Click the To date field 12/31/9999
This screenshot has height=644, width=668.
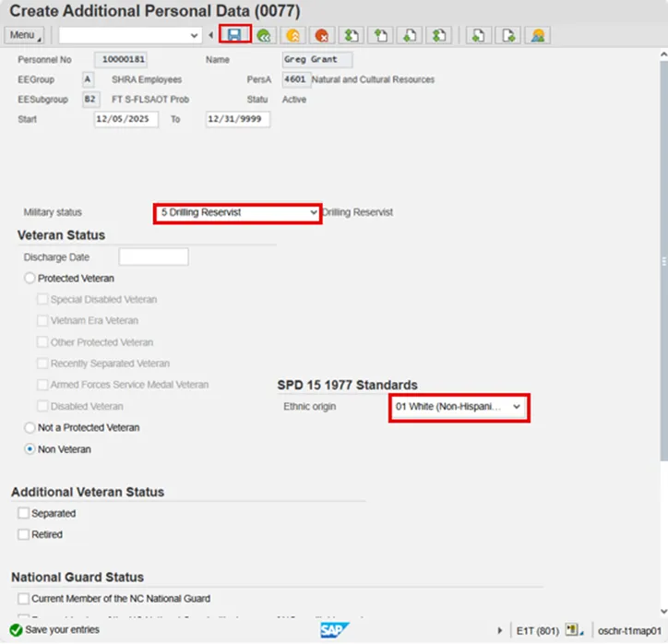[x=238, y=119]
